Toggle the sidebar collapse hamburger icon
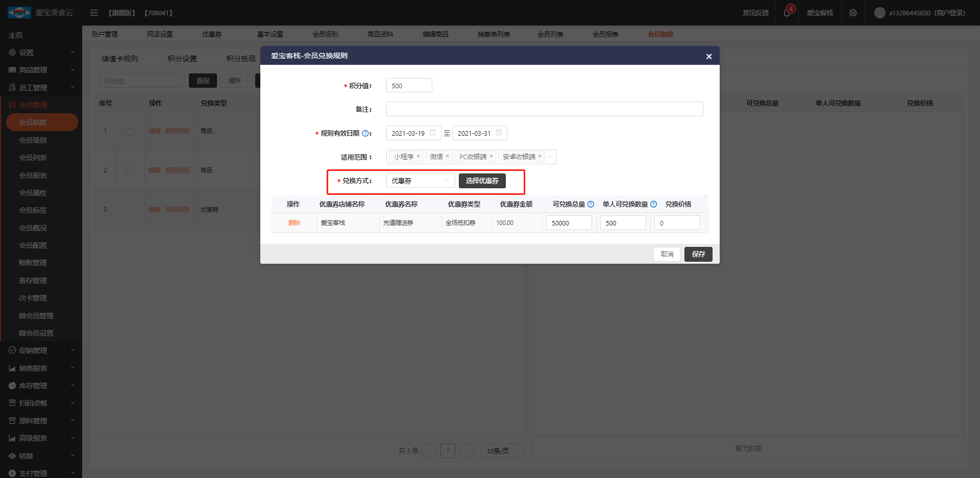980x478 pixels. [x=94, y=13]
